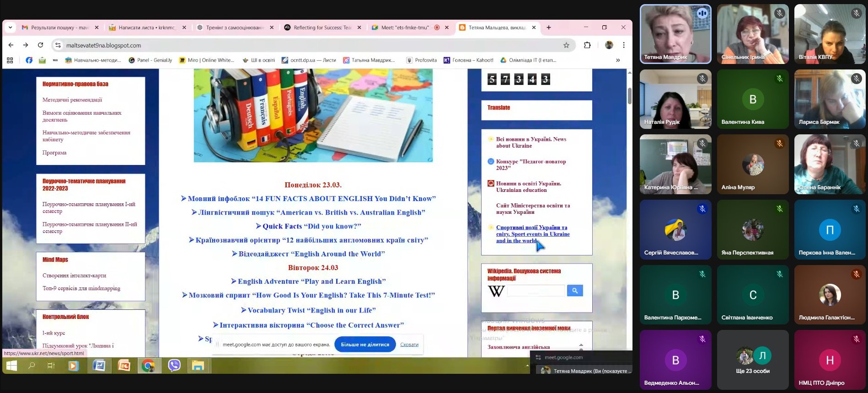Toggle the mic icon on Валентина Кива's tile

point(780,79)
